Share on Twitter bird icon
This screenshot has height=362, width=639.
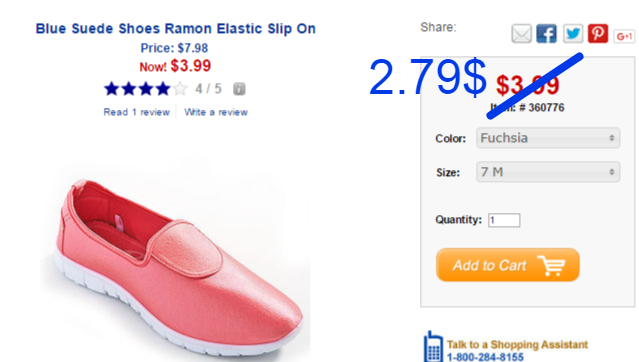(x=573, y=33)
